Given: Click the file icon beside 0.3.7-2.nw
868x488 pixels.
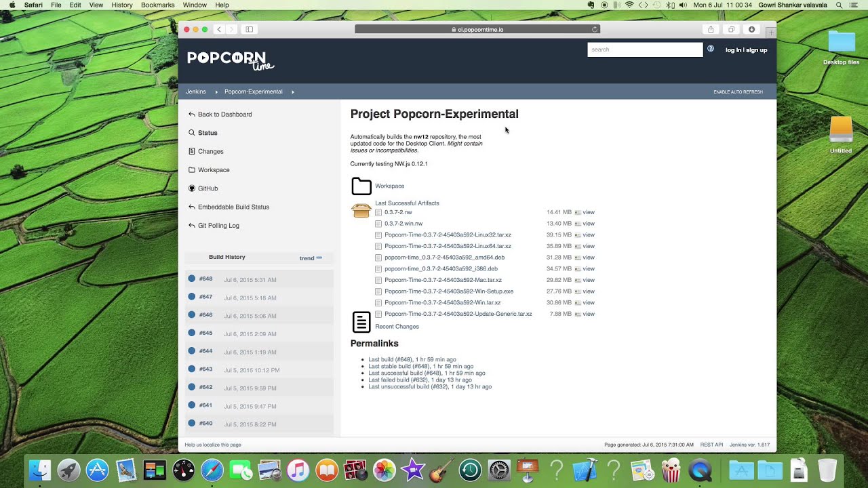Looking at the screenshot, I should 378,212.
